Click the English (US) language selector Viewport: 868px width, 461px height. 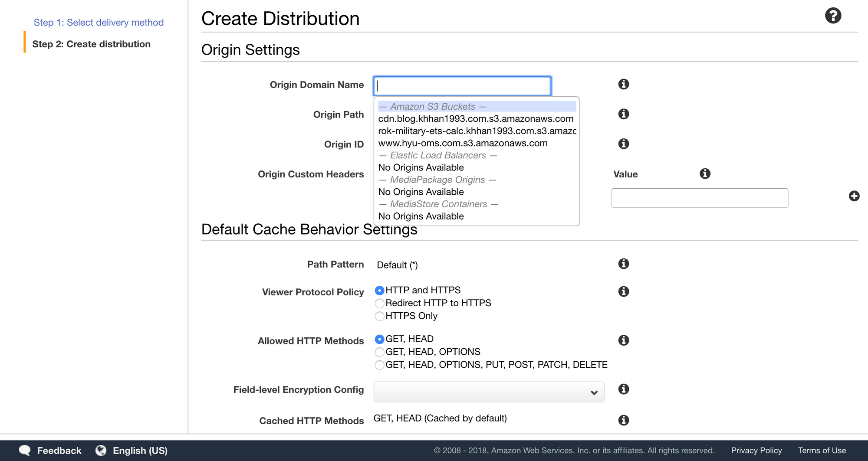(x=139, y=450)
